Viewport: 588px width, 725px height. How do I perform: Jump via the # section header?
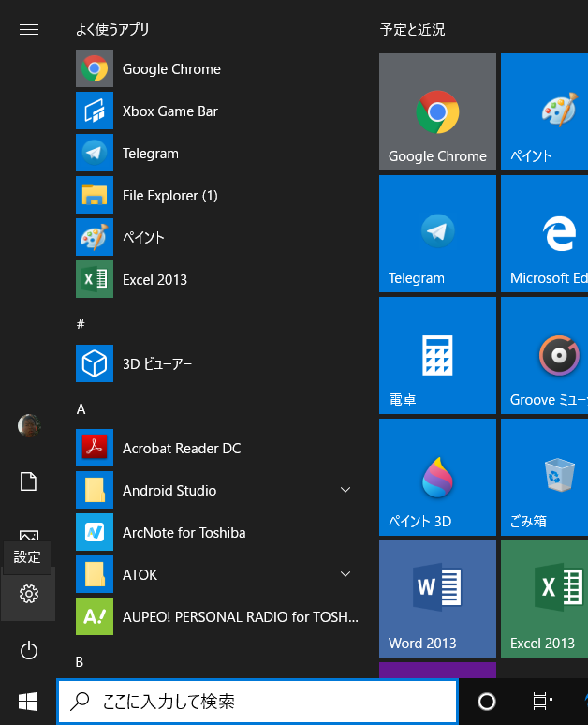[81, 324]
